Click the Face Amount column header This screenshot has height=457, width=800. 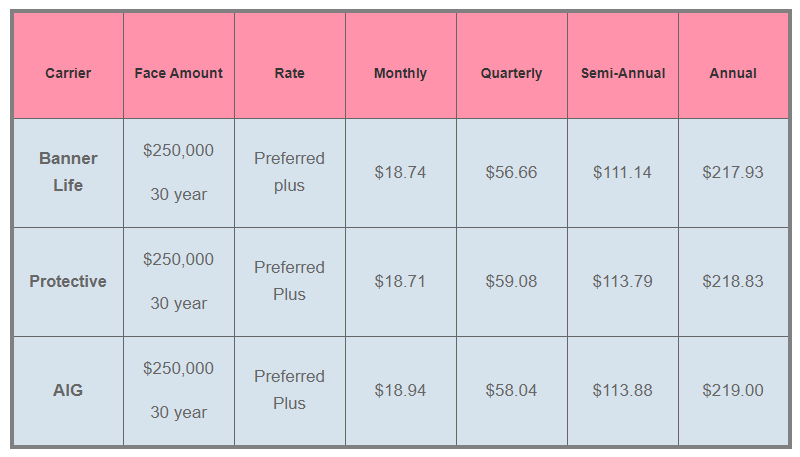click(179, 73)
